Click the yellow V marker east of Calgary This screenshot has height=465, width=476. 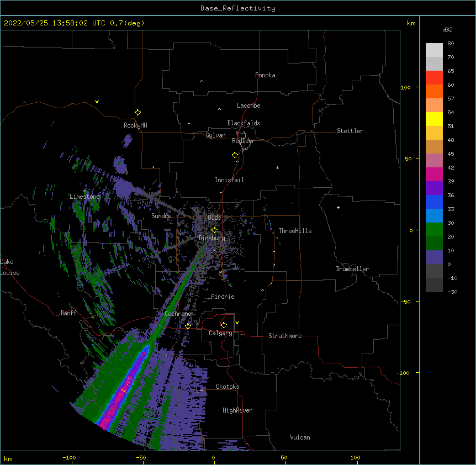click(237, 323)
